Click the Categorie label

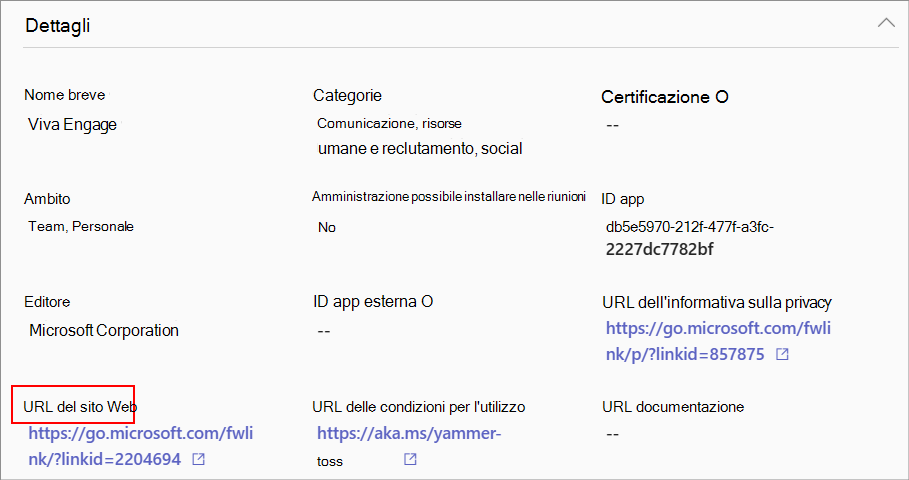click(x=347, y=96)
